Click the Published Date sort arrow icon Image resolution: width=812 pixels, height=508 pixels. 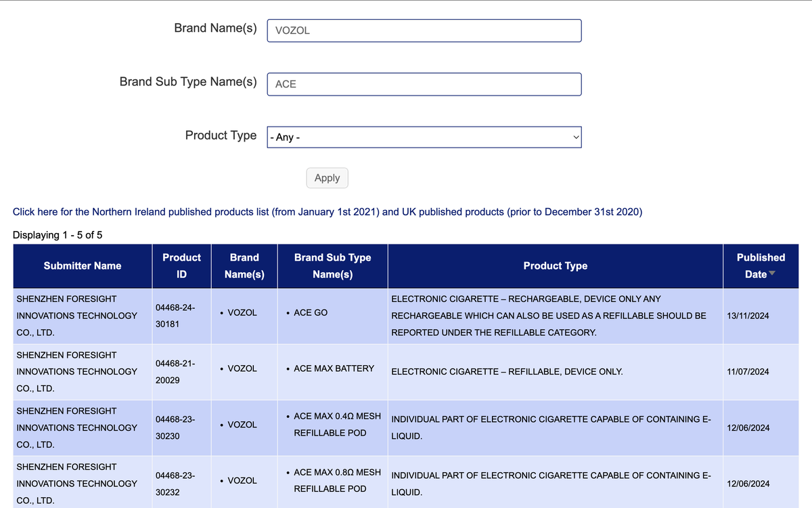coord(772,274)
